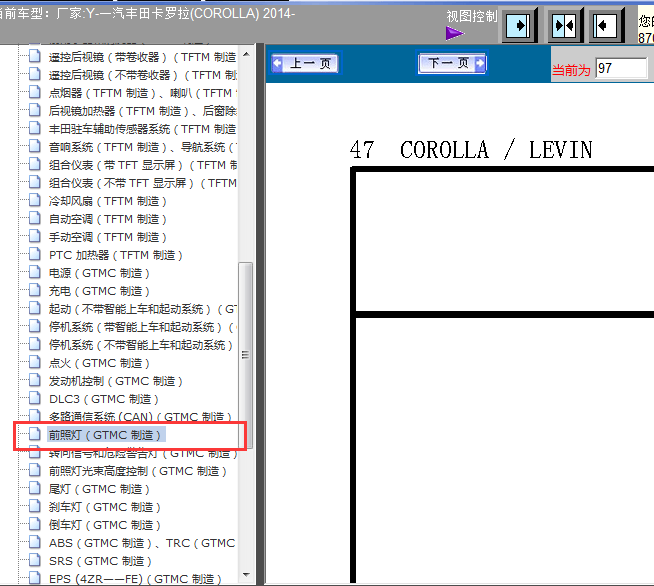Open 发动机控制（GTMC 制造）
654x586 pixels.
[x=116, y=381]
